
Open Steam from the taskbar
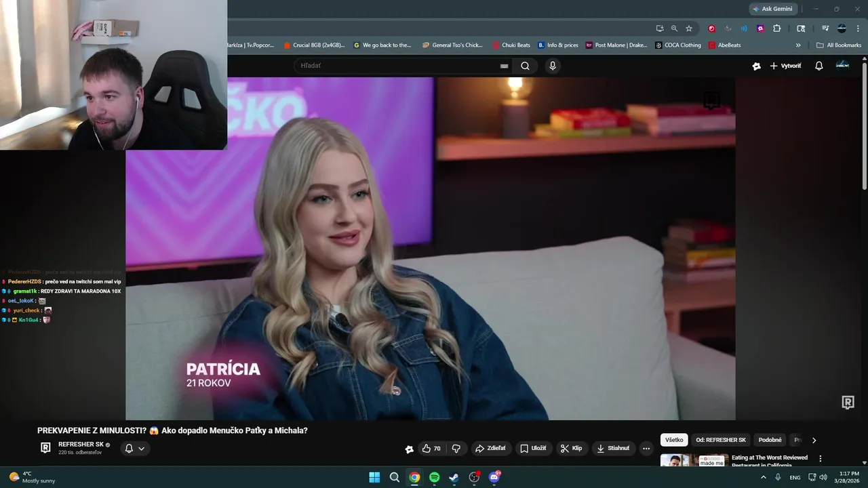coord(454,477)
